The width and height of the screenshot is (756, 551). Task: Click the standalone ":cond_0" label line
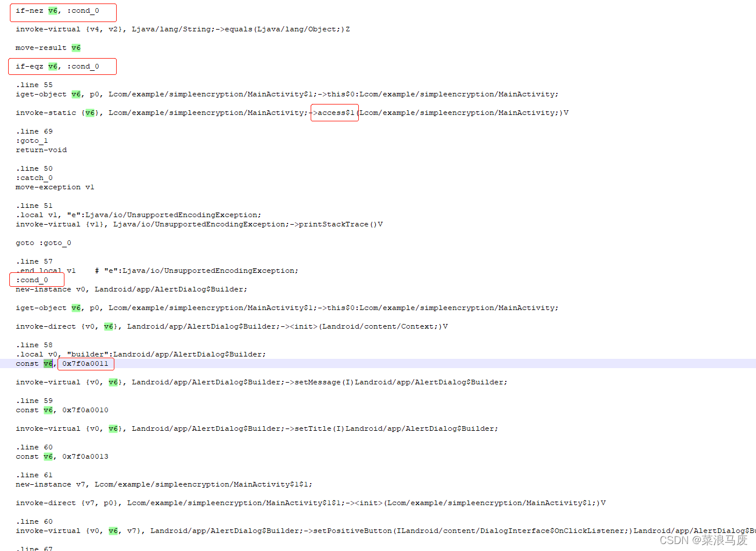(x=32, y=280)
